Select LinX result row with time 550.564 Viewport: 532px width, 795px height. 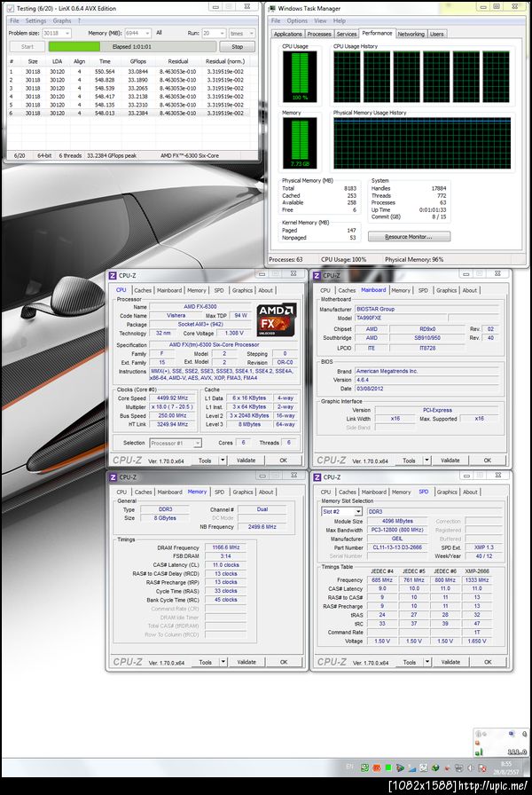[x=129, y=72]
